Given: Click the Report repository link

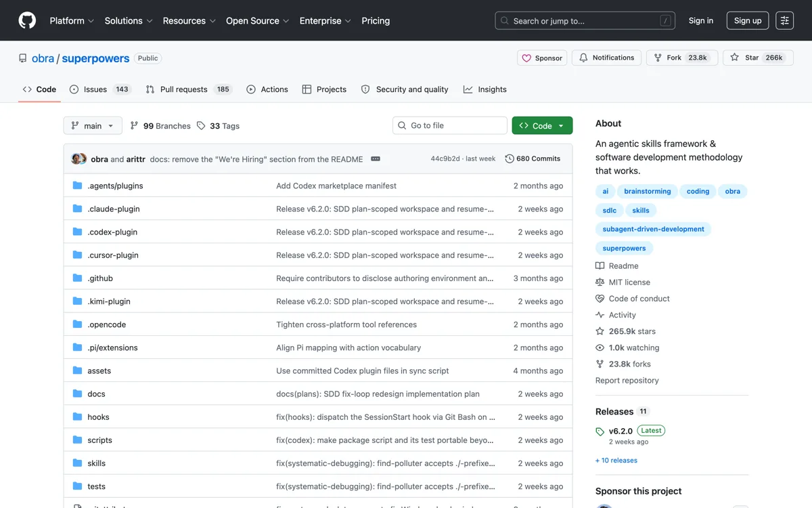Looking at the screenshot, I should (x=627, y=381).
